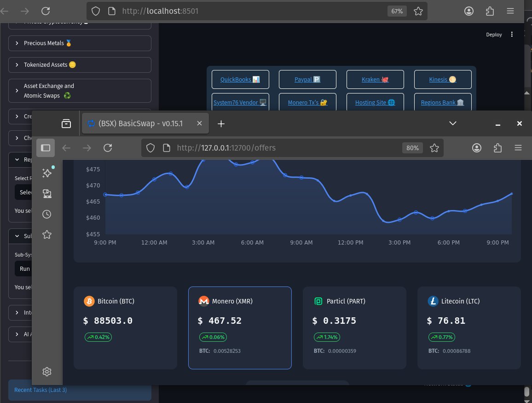Open Bookmarks star in sidebar

coord(46,235)
